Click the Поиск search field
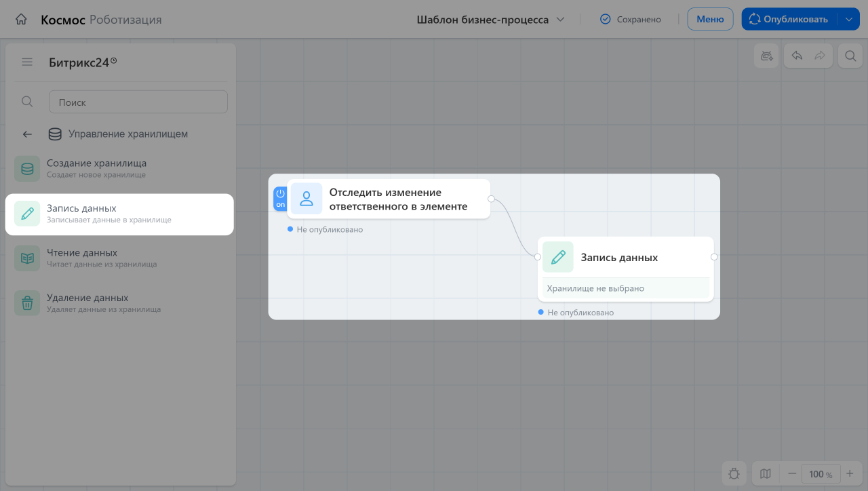 pos(138,102)
